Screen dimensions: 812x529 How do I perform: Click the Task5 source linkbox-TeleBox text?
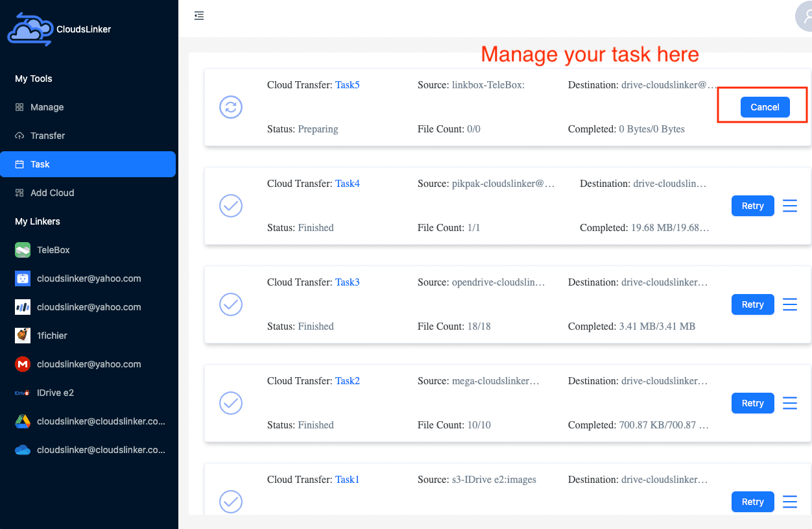[x=488, y=85]
